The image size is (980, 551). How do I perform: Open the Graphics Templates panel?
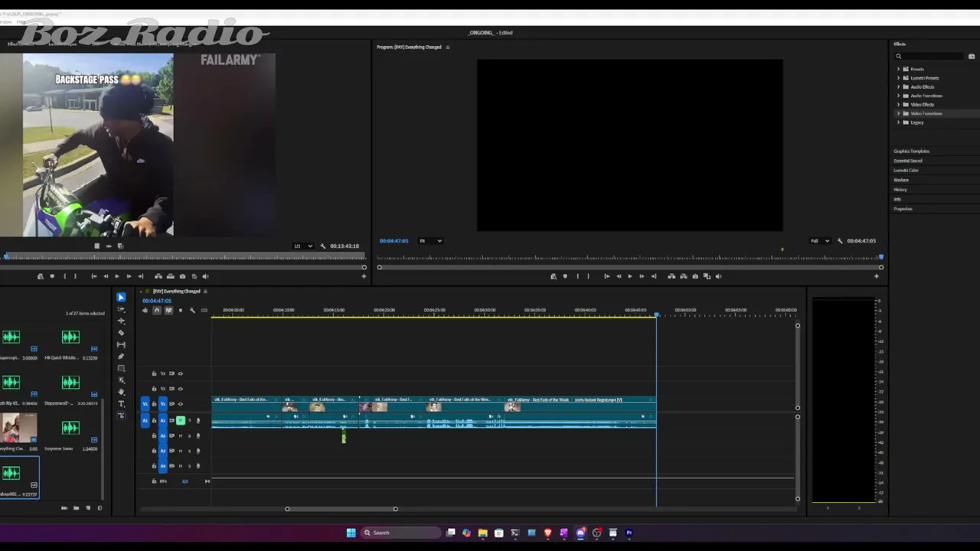911,152
